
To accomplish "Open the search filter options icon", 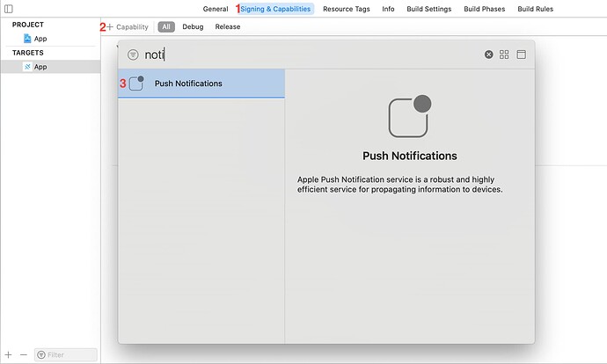I will point(133,55).
